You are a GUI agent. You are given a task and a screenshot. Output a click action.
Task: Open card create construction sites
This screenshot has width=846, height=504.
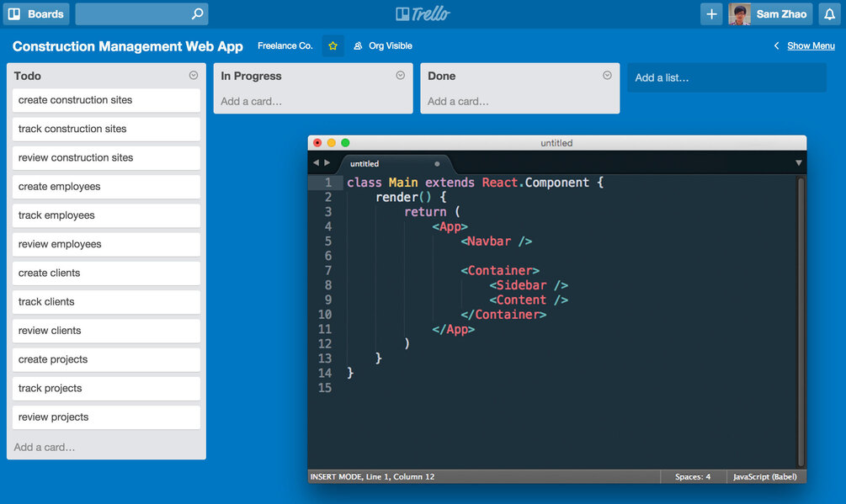click(x=106, y=100)
